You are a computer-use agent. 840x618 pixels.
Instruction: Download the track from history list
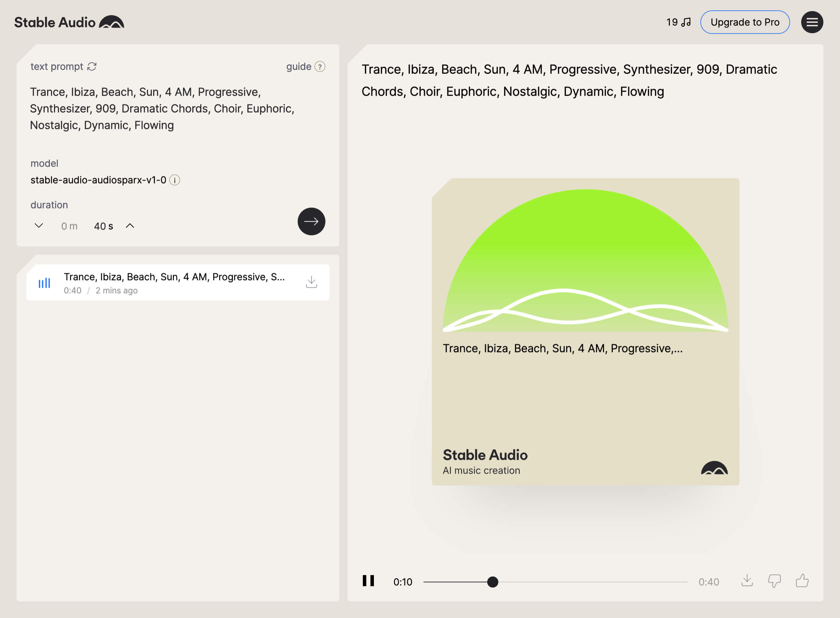tap(311, 282)
